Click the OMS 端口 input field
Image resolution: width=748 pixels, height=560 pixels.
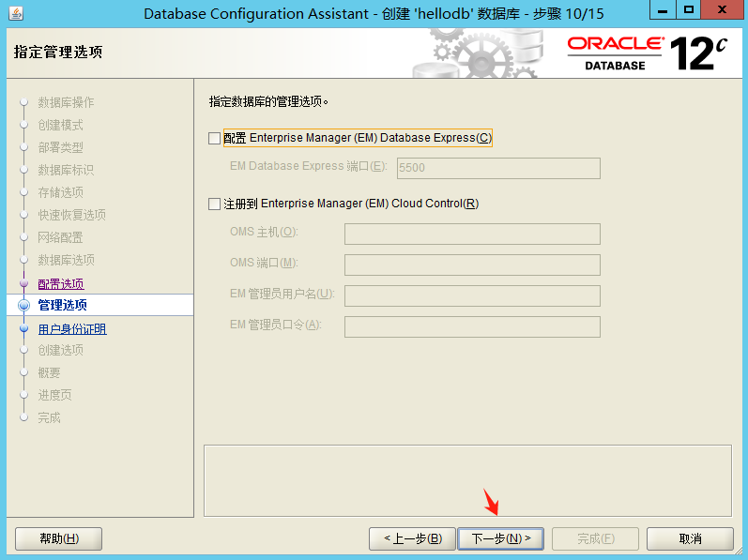[472, 265]
